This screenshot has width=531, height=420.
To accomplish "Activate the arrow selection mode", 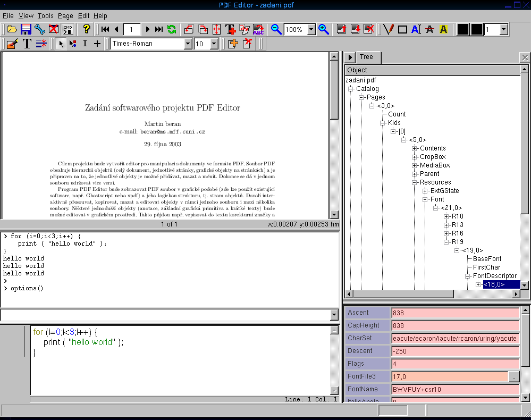I will pyautogui.click(x=61, y=44).
